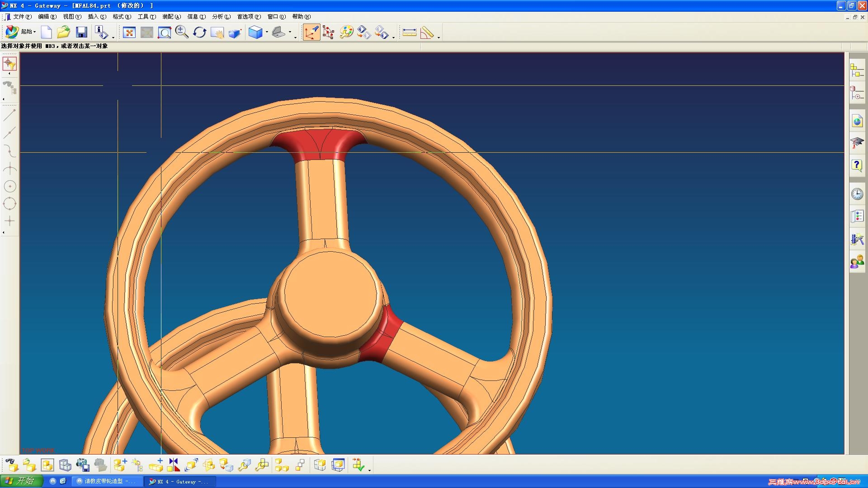This screenshot has height=488, width=868.
Task: Toggle the WCS display flashlight tool
Action: click(x=311, y=33)
